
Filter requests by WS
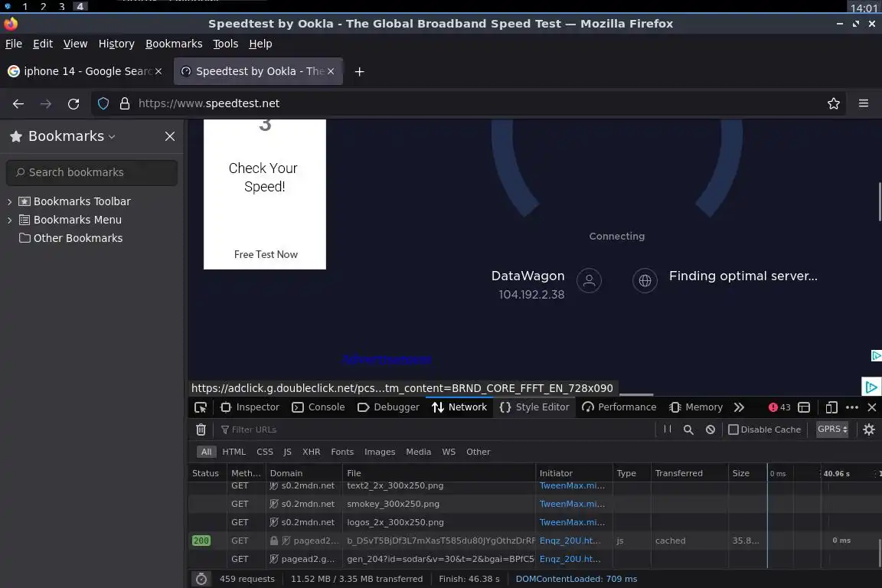coord(449,452)
